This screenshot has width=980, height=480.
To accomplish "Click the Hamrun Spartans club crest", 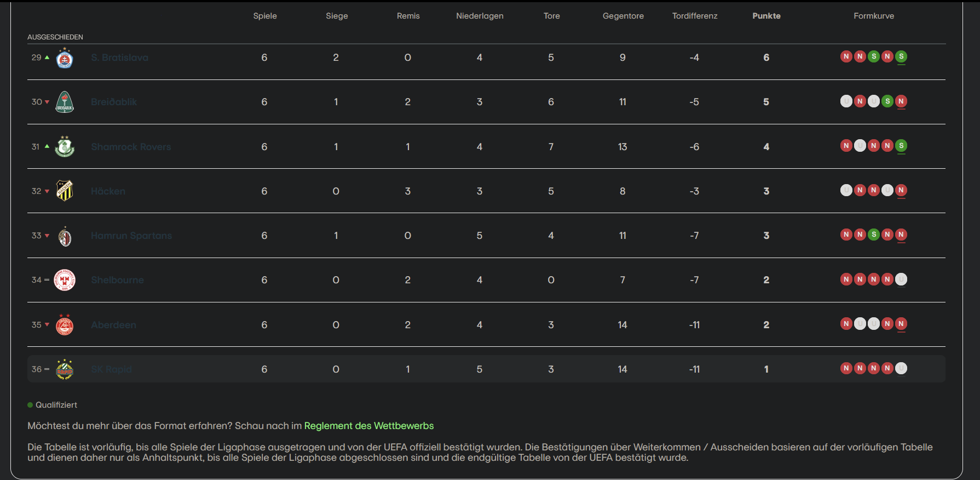I will pyautogui.click(x=65, y=236).
